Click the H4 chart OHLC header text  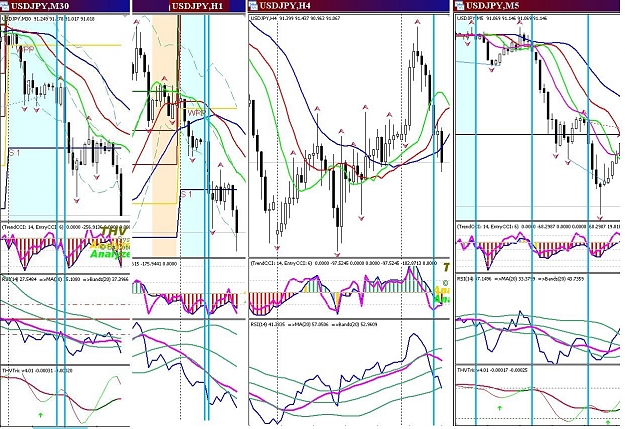pyautogui.click(x=295, y=18)
